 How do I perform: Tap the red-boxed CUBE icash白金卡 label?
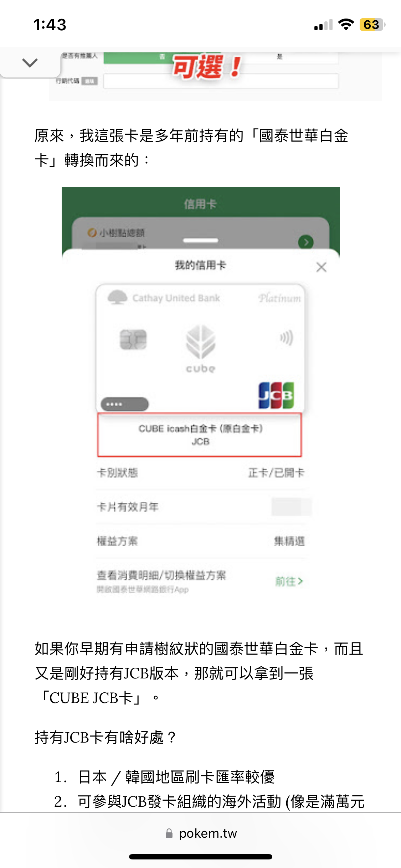200,435
